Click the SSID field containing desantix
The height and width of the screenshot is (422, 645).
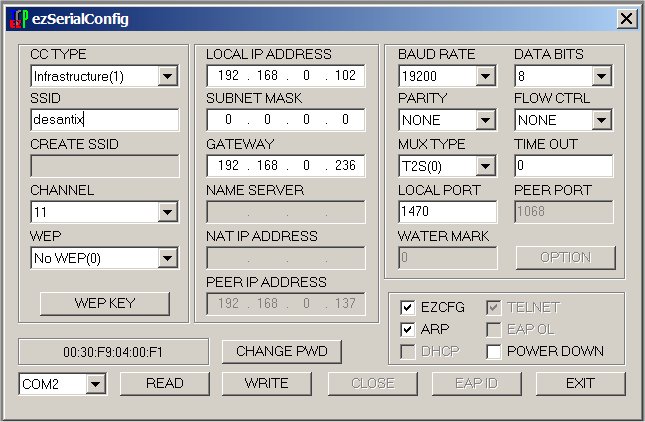point(104,120)
